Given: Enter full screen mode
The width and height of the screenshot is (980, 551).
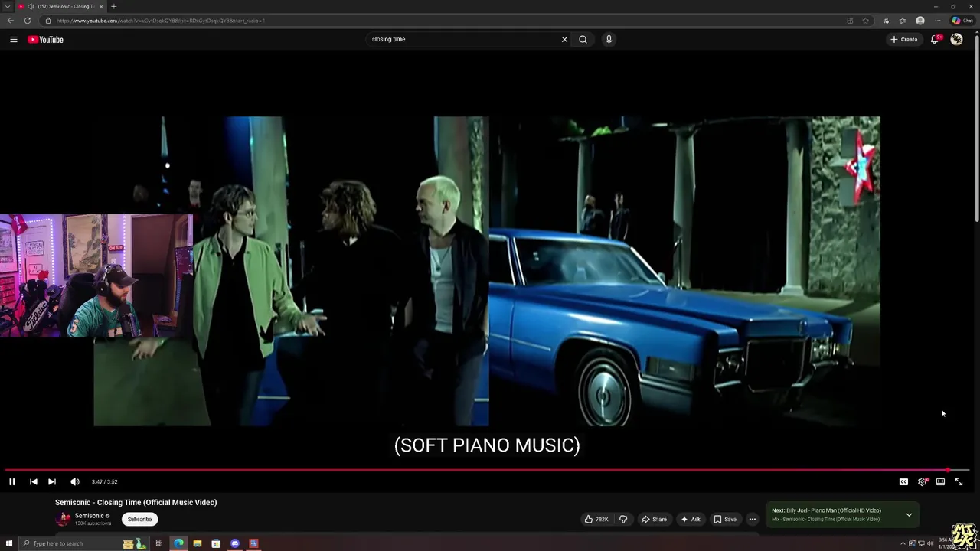Looking at the screenshot, I should 959,481.
